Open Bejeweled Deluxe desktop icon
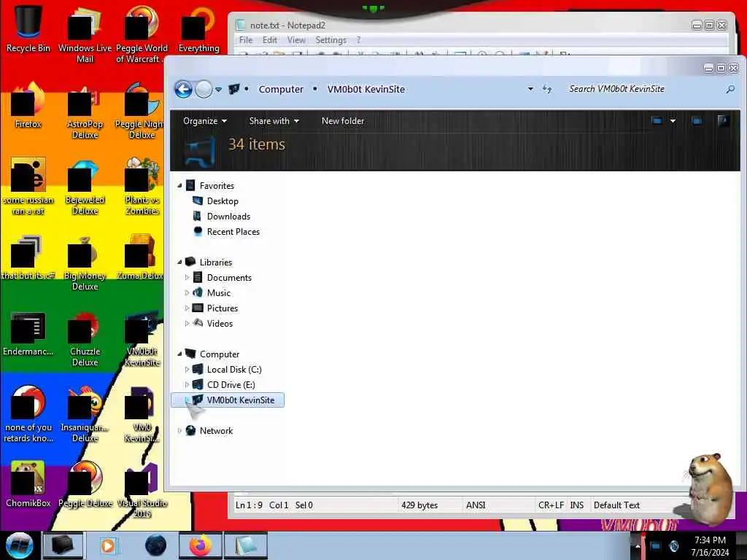Image resolution: width=747 pixels, height=560 pixels. click(x=85, y=187)
